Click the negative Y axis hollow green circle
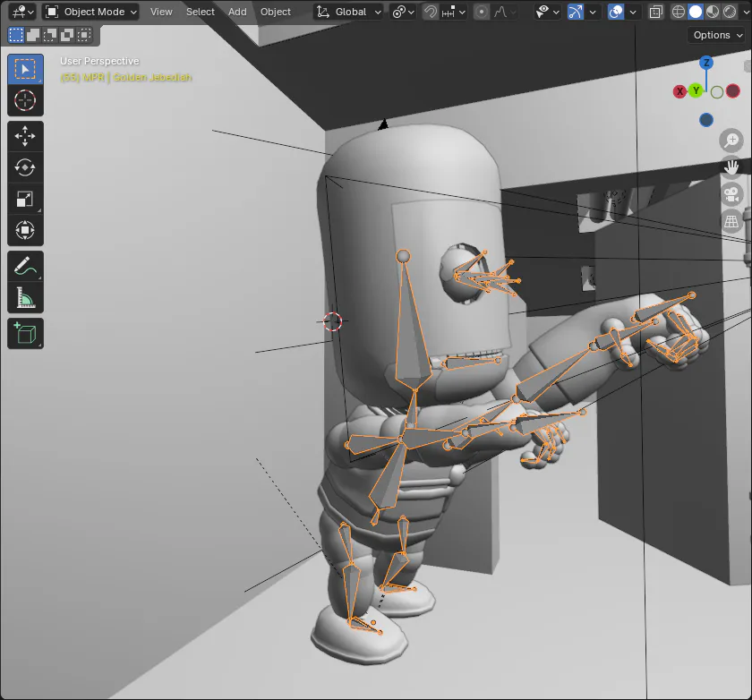 [x=717, y=92]
